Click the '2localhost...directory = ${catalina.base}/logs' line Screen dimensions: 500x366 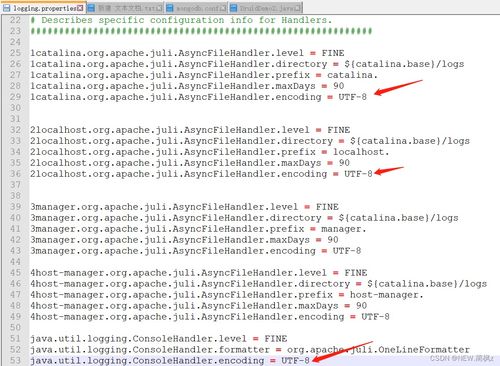pyautogui.click(x=250, y=141)
